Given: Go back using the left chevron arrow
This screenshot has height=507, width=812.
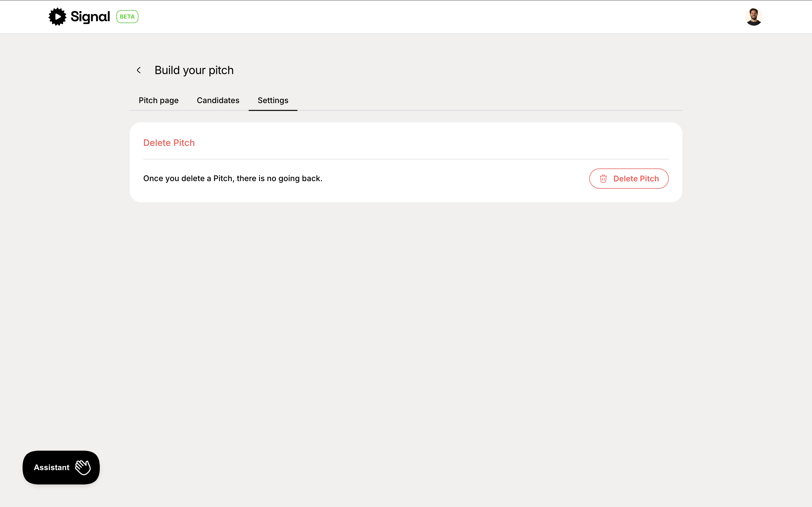Looking at the screenshot, I should pos(139,70).
